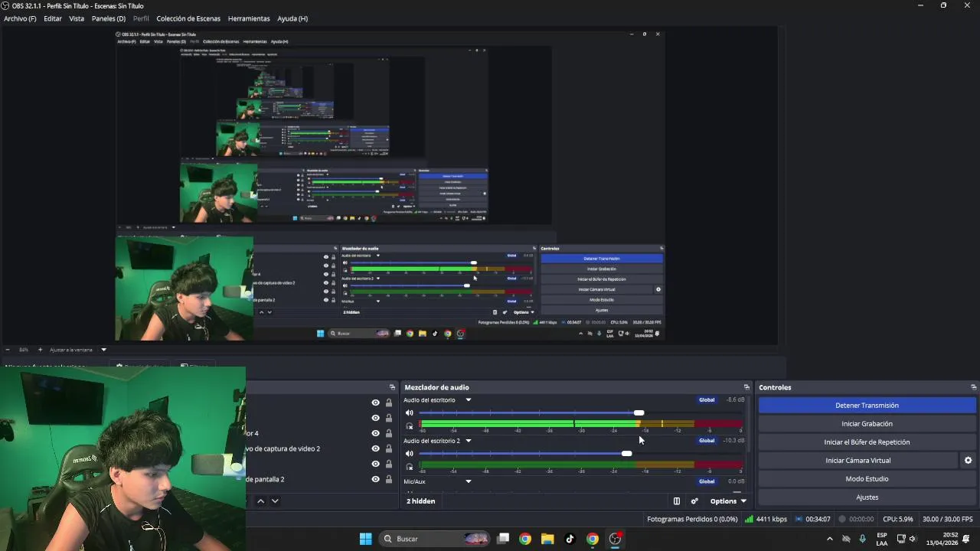Click the Buscar taskbar search field
Viewport: 980px width, 551px height.
point(434,539)
